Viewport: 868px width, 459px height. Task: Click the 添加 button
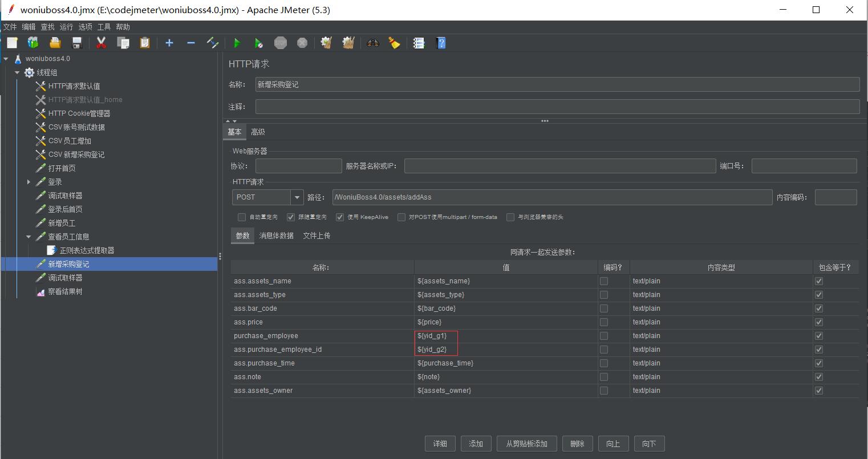click(x=476, y=444)
